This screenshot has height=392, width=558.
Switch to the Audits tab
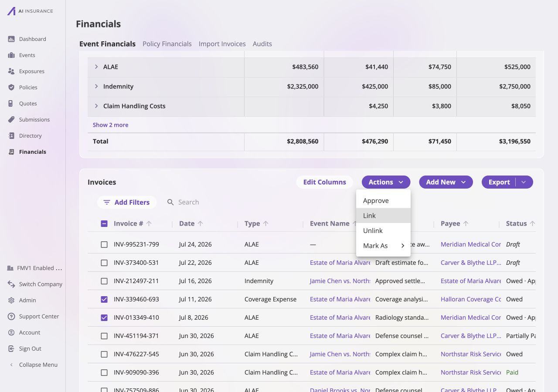(262, 44)
